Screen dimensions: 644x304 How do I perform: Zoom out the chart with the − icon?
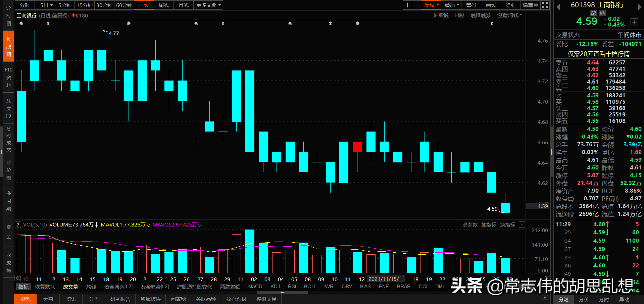coord(416,5)
